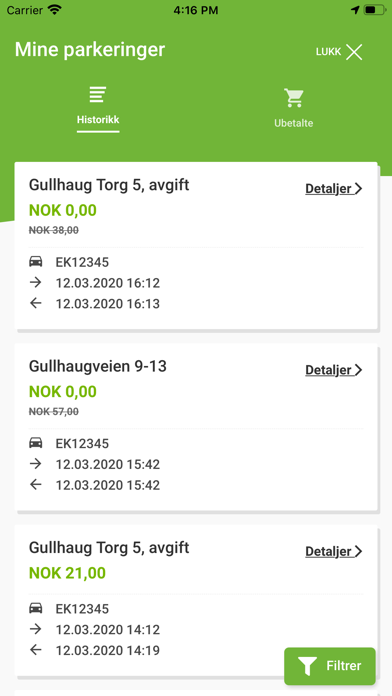Tap left arrow icon beside 12.03.2020 16:13
Viewport: 392px width, 696px height.
pyautogui.click(x=36, y=303)
